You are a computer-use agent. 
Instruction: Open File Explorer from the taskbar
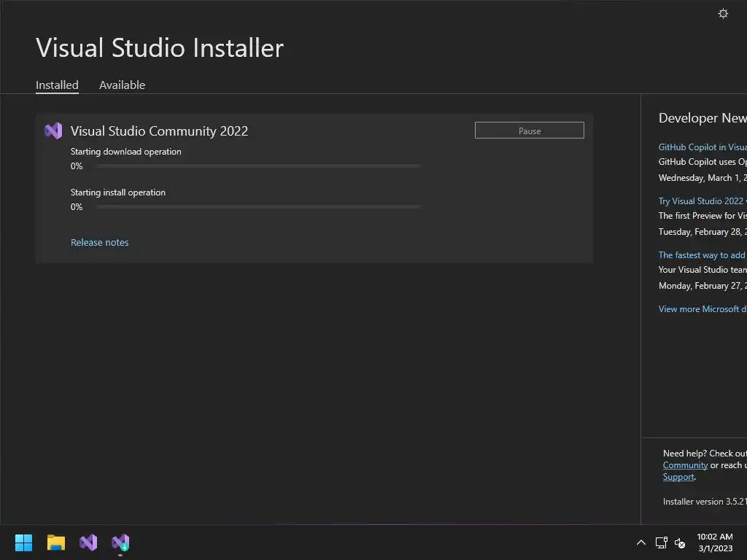pyautogui.click(x=55, y=542)
